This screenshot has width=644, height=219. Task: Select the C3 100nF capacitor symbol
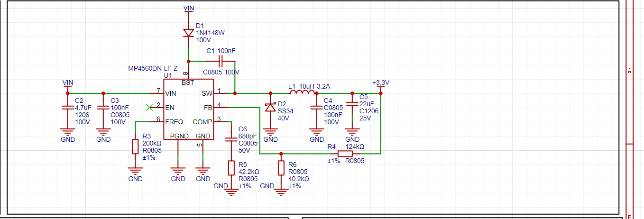[103, 108]
